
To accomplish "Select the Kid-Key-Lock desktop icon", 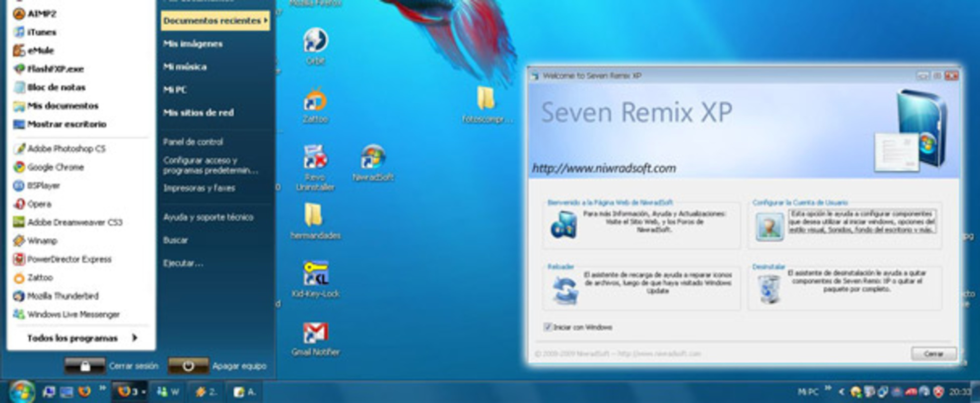I will click(315, 279).
